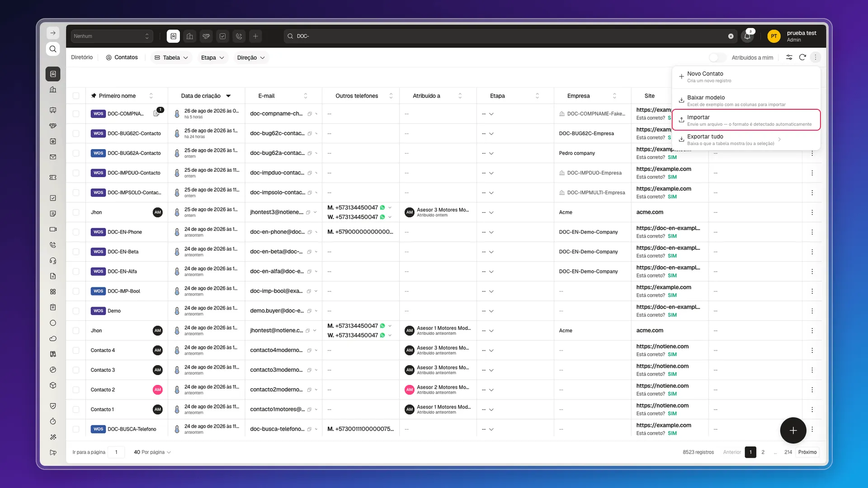Image resolution: width=868 pixels, height=488 pixels.
Task: Select checkbox for Demo row
Action: pyautogui.click(x=76, y=311)
